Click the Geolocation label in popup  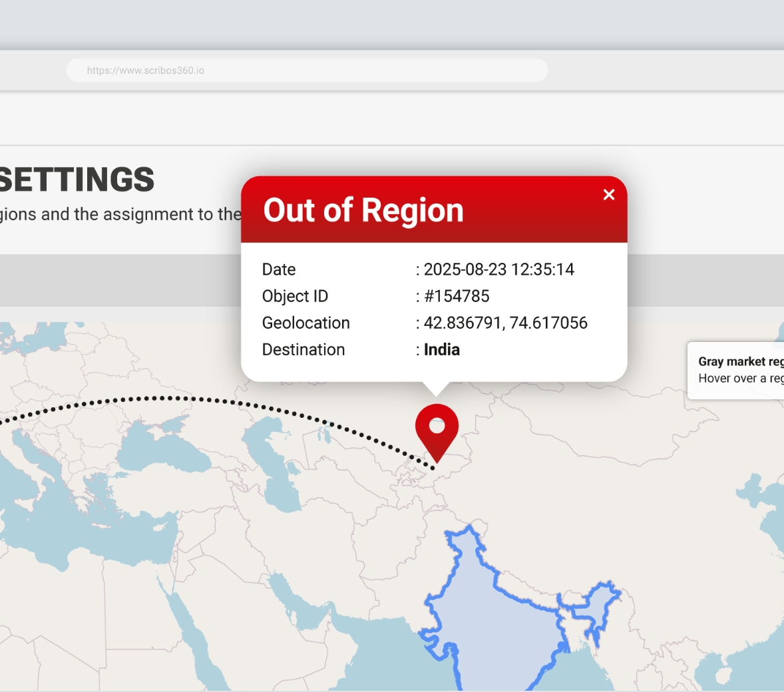tap(306, 323)
